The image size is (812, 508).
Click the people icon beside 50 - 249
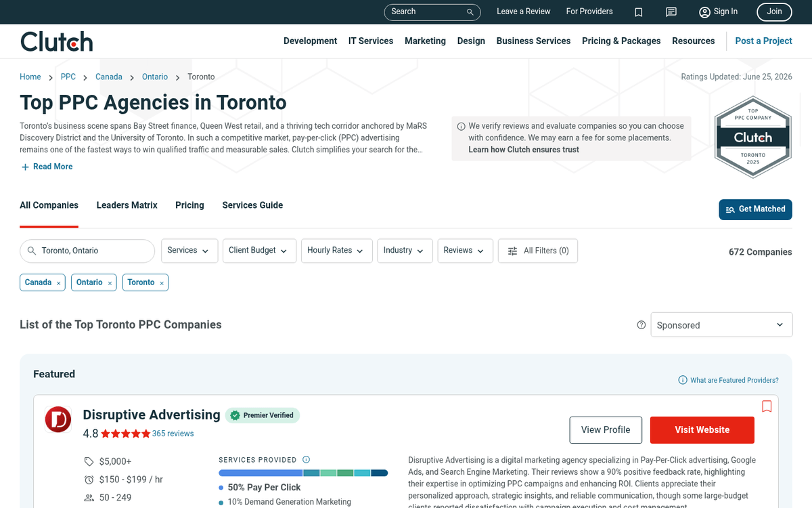click(x=89, y=498)
